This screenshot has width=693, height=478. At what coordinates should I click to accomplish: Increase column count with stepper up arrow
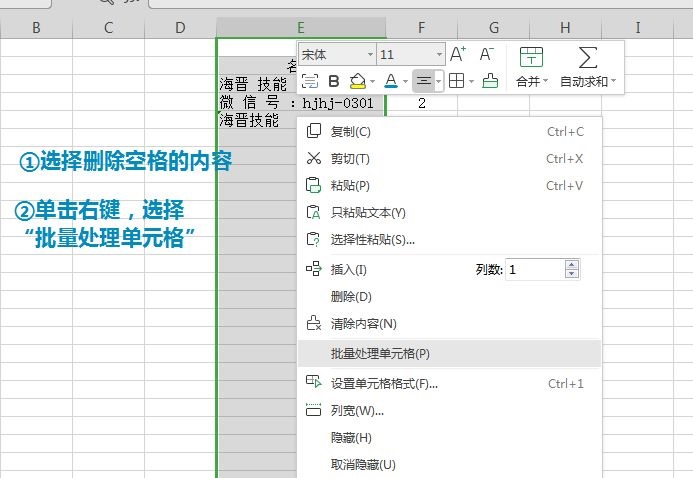tap(571, 264)
